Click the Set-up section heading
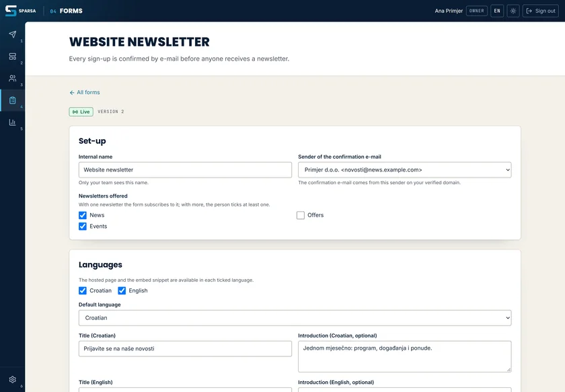565x392 pixels. tap(92, 141)
